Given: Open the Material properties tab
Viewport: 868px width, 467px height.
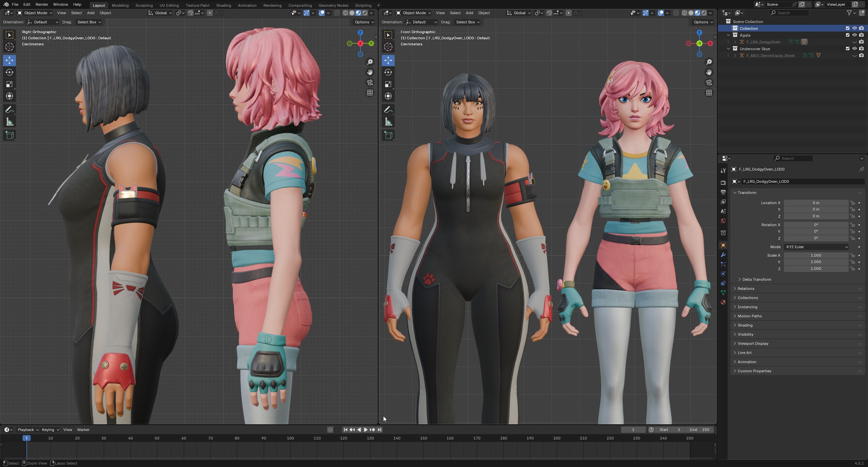Looking at the screenshot, I should tap(723, 302).
